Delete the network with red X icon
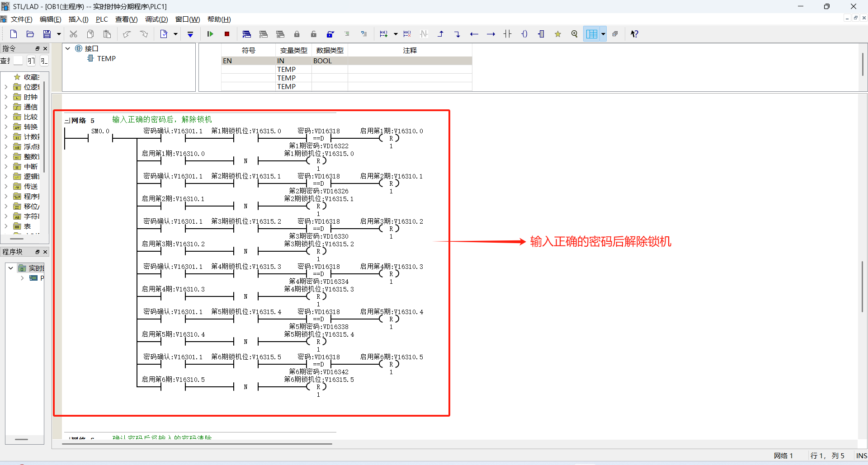This screenshot has width=868, height=465. coord(407,34)
